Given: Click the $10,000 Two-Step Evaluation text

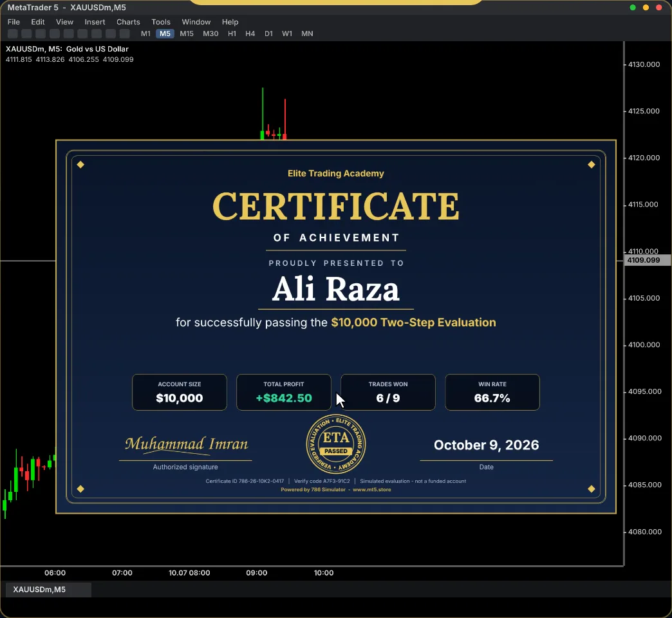Looking at the screenshot, I should click(x=414, y=323).
